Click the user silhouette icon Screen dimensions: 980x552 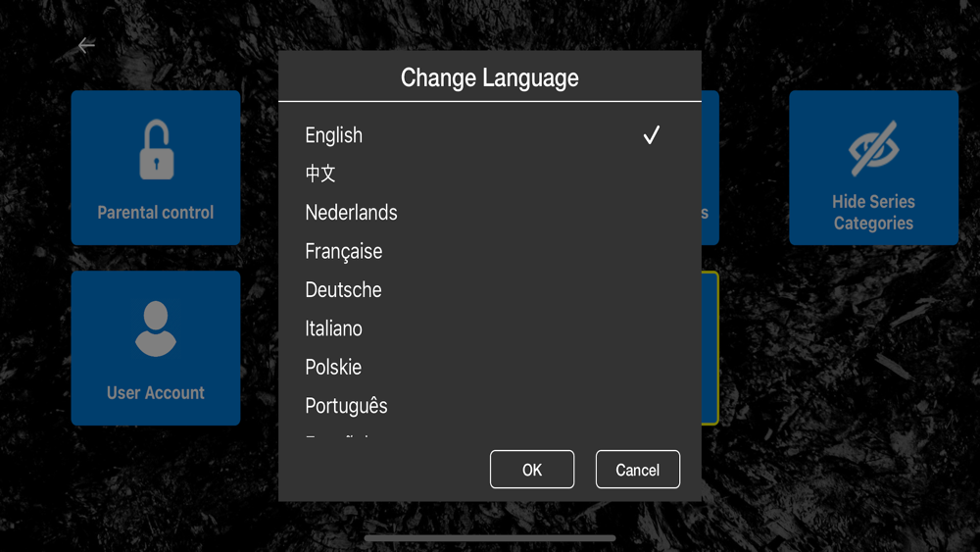point(156,328)
